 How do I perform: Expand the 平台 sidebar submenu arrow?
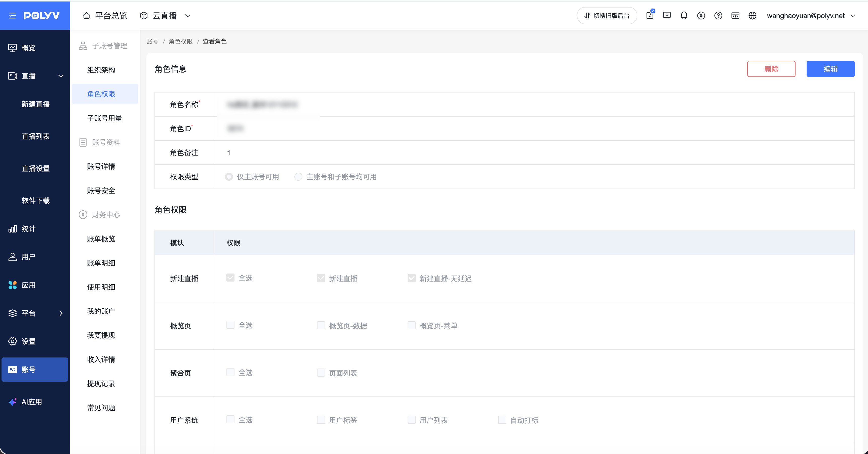[61, 313]
